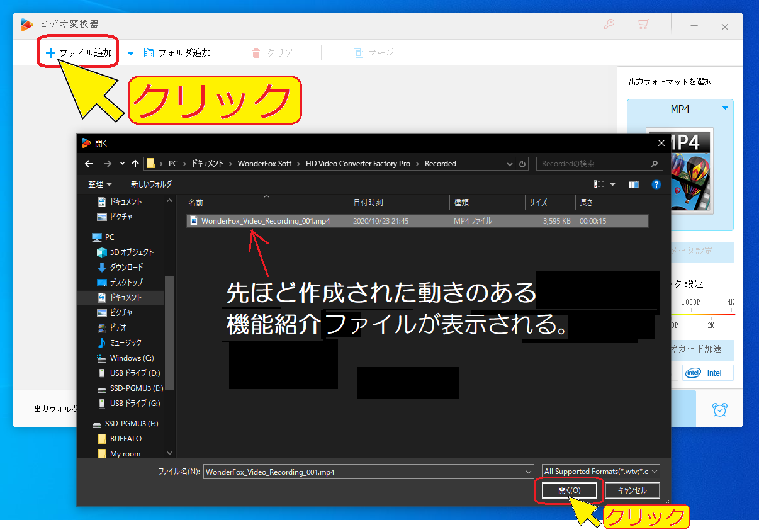
Task: Click the navigation pane scroll up arrow
Action: (169, 201)
